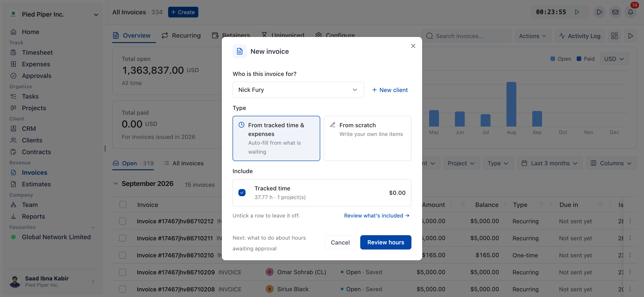Select checkbox for Invoice #17467jhv86710212

click(123, 221)
